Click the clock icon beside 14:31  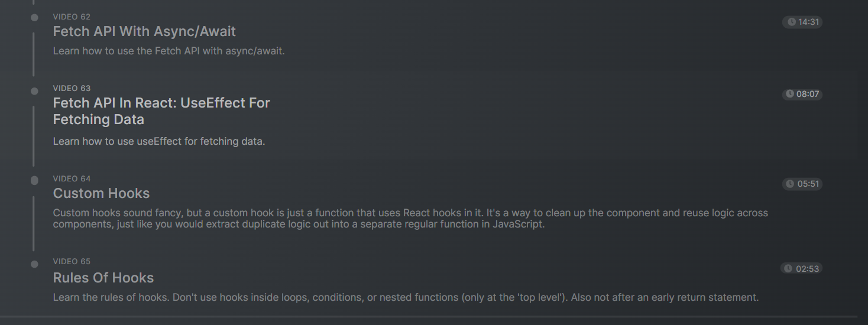coord(791,22)
